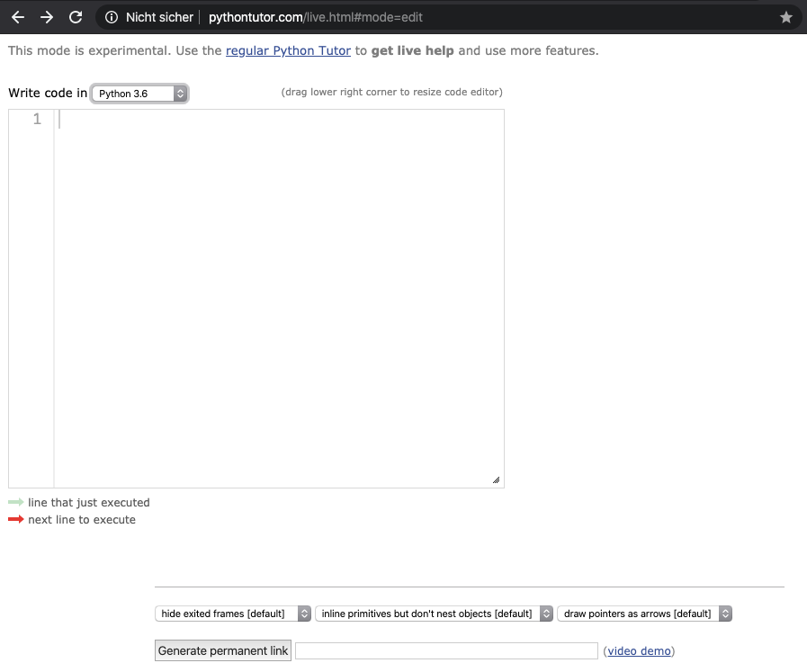Click the 'next line to execute' legend text
This screenshot has height=672, width=807.
(82, 520)
